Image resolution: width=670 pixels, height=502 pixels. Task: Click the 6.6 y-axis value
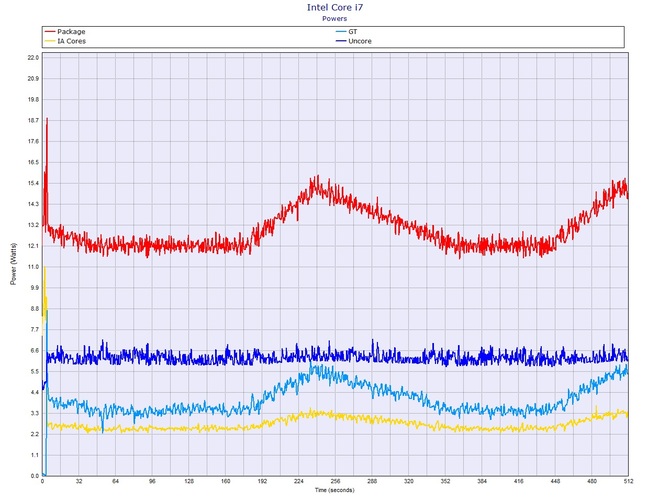coord(35,351)
